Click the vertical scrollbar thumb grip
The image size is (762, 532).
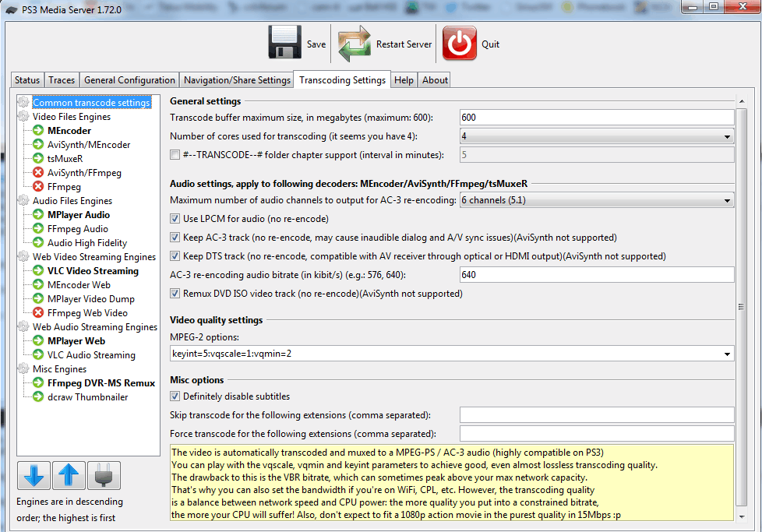point(742,307)
